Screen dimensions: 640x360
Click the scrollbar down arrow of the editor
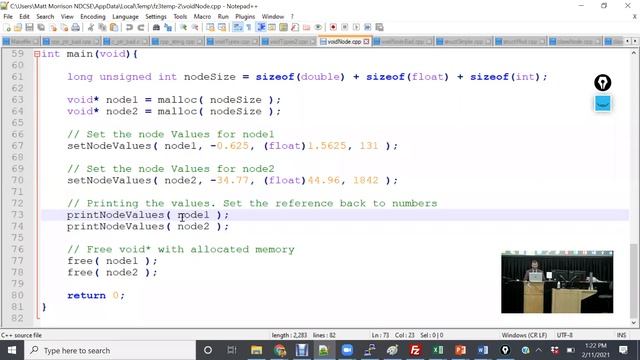coord(634,323)
